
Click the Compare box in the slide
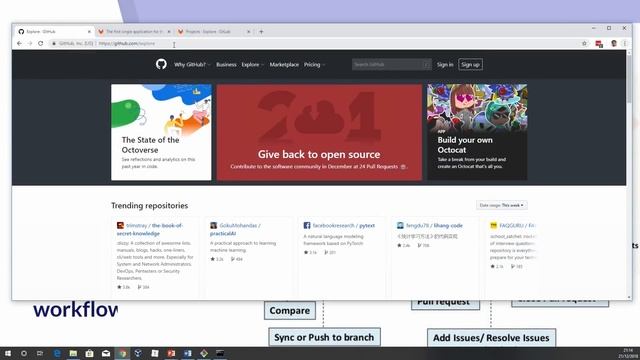[290, 311]
